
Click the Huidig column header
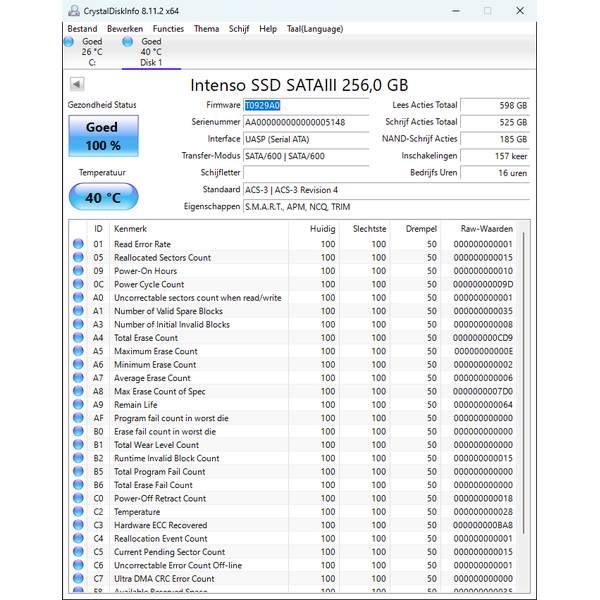click(x=314, y=229)
